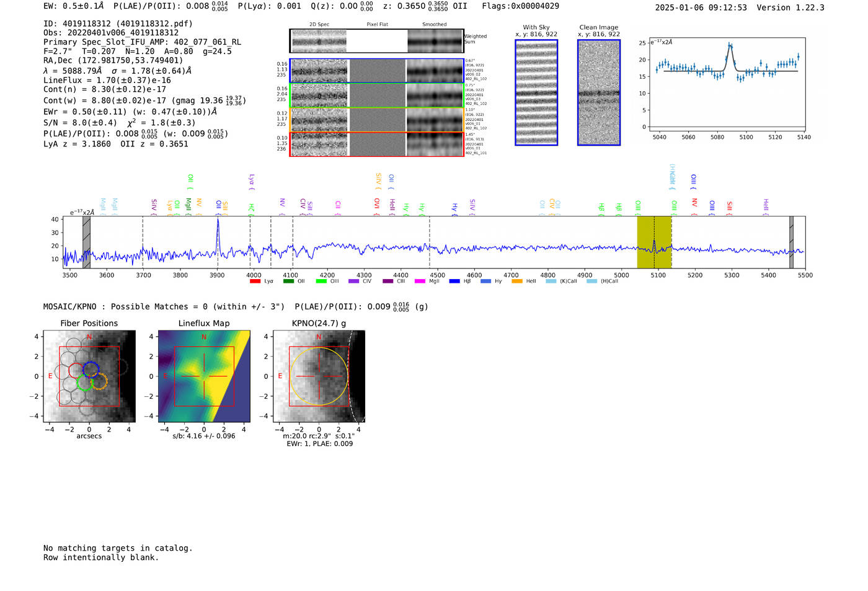This screenshot has height=591, width=868.
Task: Click the ID: 4019118312 line
Action: coord(118,24)
